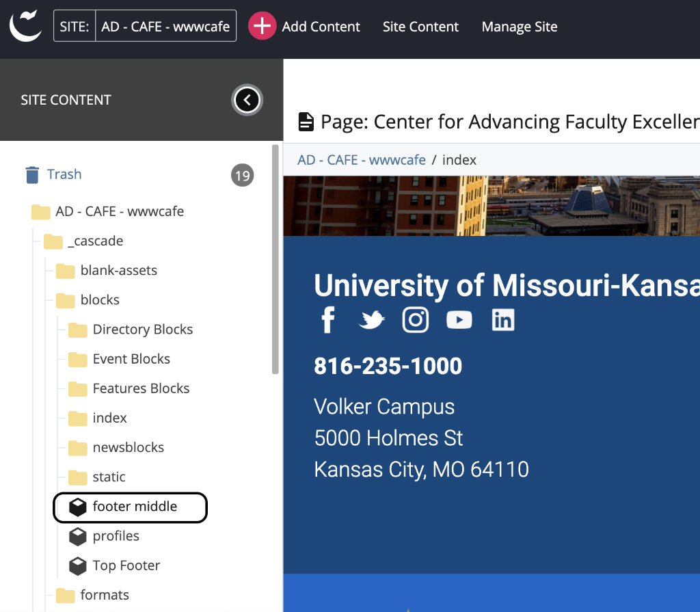This screenshot has height=612, width=700.
Task: Click the AD - CAFE - wwwcafe root folder icon
Action: click(x=40, y=212)
